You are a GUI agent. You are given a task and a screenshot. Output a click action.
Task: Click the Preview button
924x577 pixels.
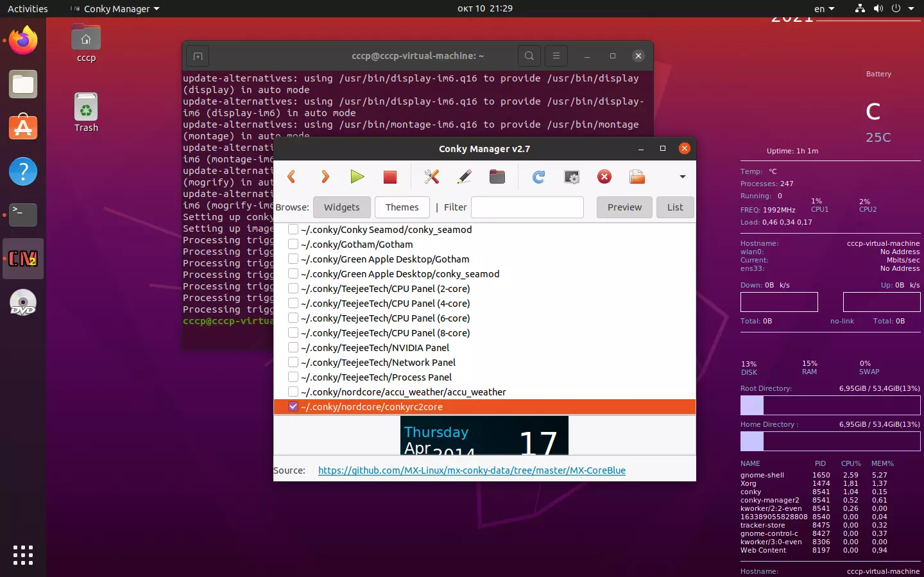tap(624, 207)
